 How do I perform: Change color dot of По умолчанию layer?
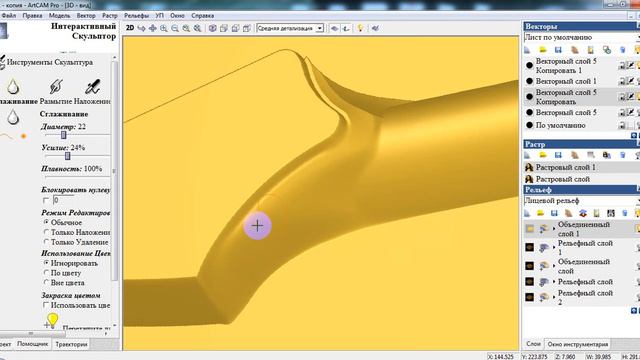pyautogui.click(x=529, y=125)
